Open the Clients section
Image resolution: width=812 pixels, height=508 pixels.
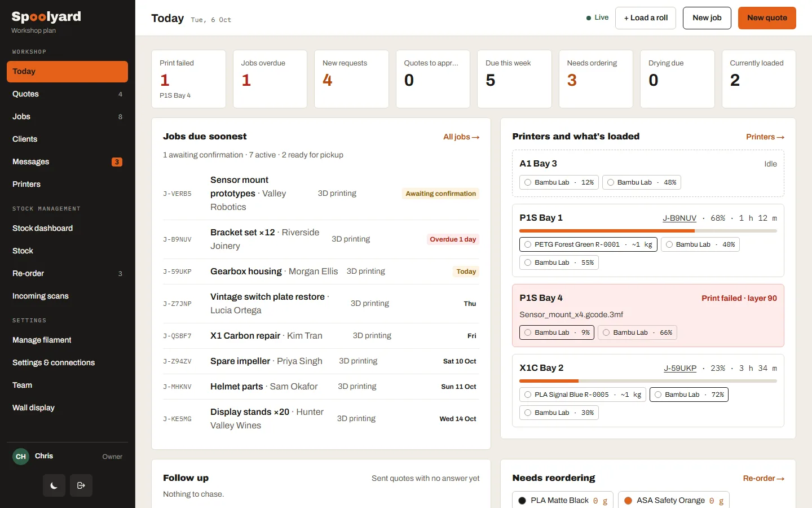point(67,139)
